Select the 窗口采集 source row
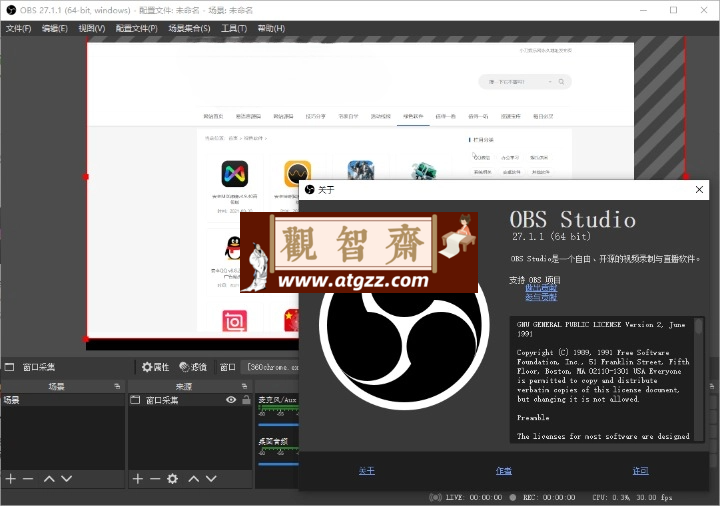This screenshot has width=720, height=506. click(190, 400)
